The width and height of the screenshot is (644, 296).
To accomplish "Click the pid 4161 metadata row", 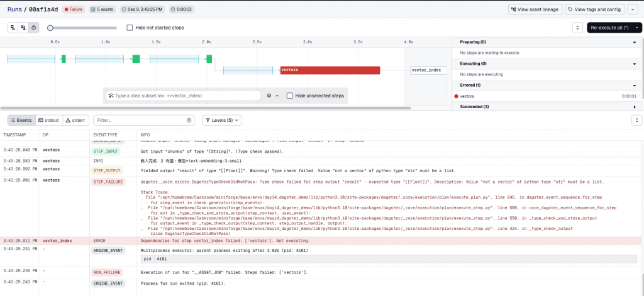I will coord(389,259).
